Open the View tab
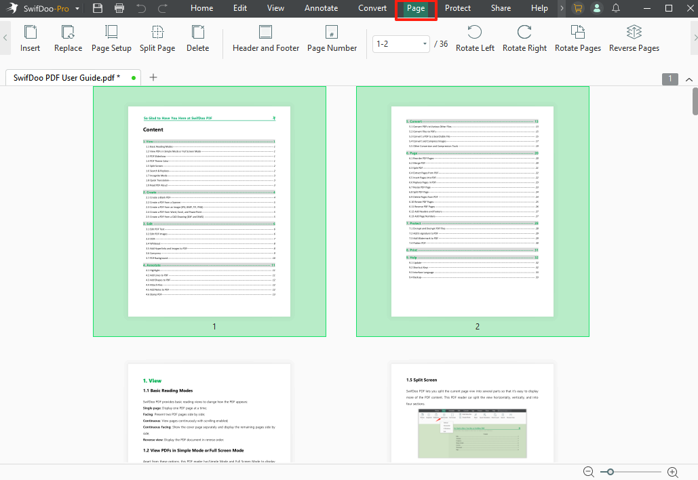The image size is (698, 480). tap(276, 8)
